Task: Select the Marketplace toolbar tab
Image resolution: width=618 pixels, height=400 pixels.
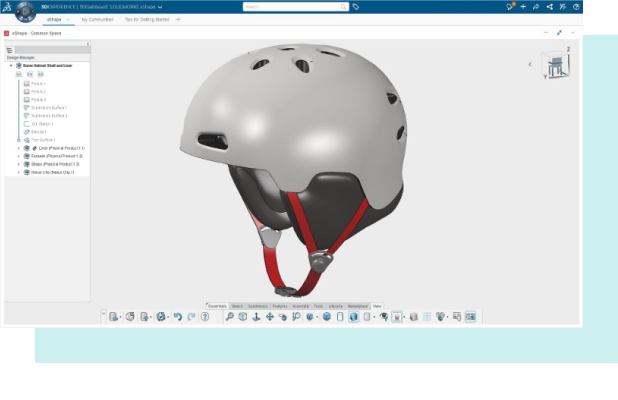Action: point(358,306)
